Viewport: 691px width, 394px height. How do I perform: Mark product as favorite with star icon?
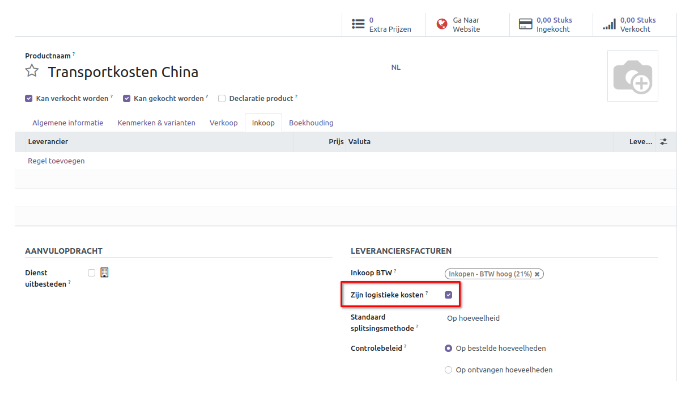pyautogui.click(x=32, y=71)
